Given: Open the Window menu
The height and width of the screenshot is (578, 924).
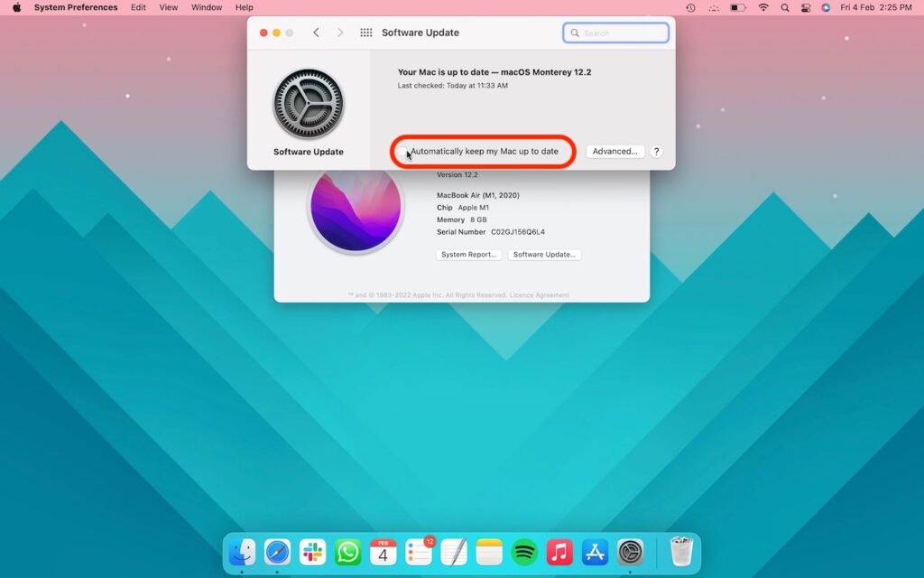Looking at the screenshot, I should (x=206, y=7).
